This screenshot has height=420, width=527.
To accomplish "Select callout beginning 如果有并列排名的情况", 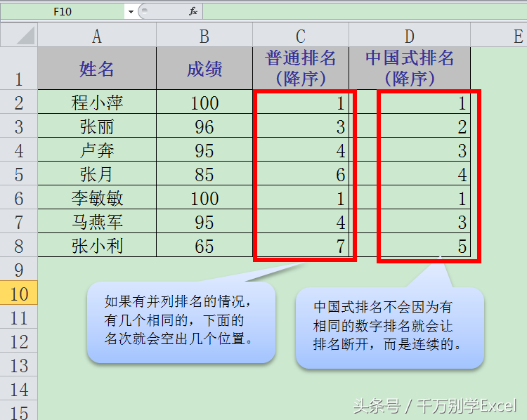I will pyautogui.click(x=181, y=322).
